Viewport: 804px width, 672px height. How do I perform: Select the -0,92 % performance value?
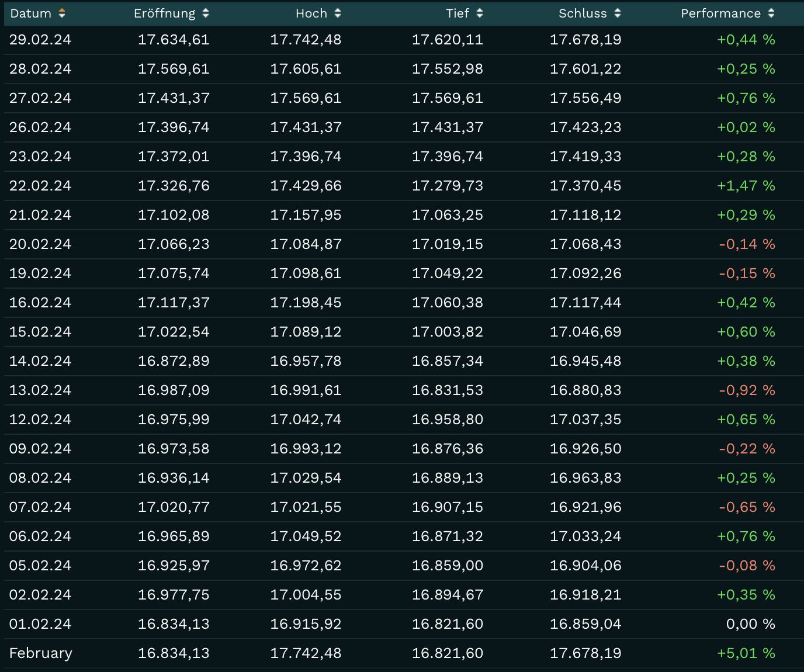(x=747, y=390)
